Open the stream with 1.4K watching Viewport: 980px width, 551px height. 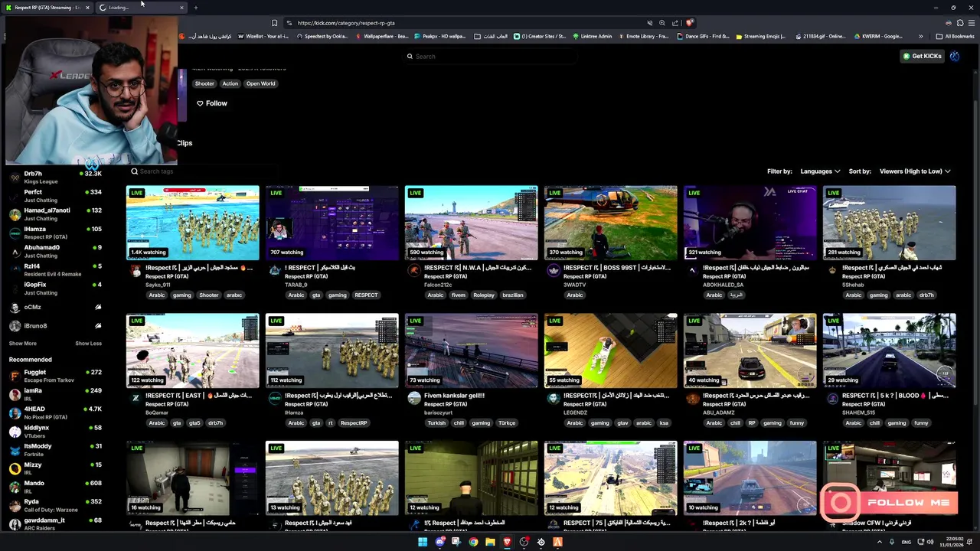pos(192,223)
